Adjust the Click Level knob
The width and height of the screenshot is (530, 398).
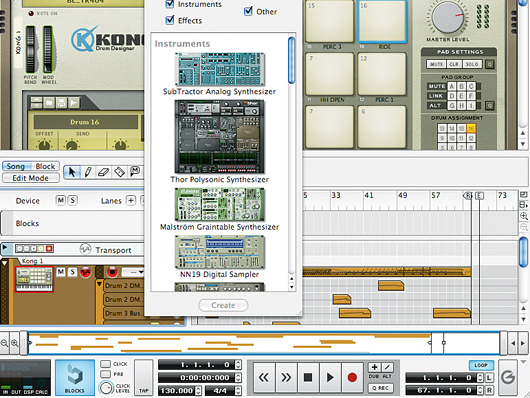tap(106, 388)
